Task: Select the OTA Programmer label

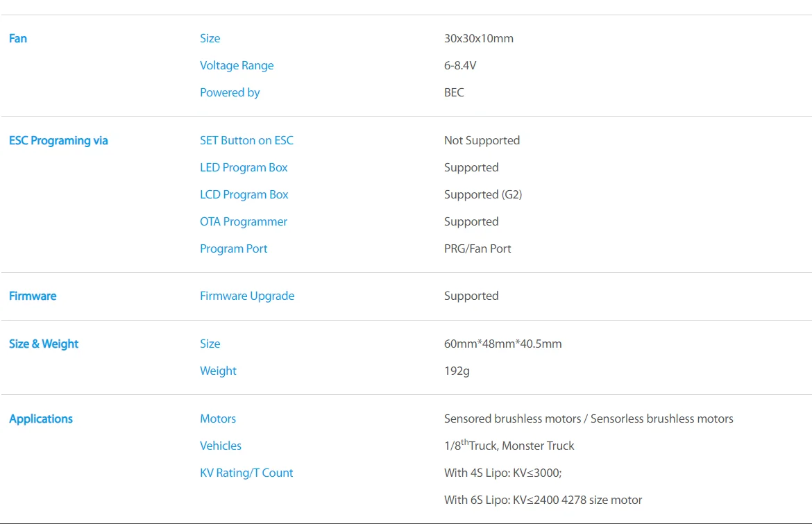Action: pos(244,221)
